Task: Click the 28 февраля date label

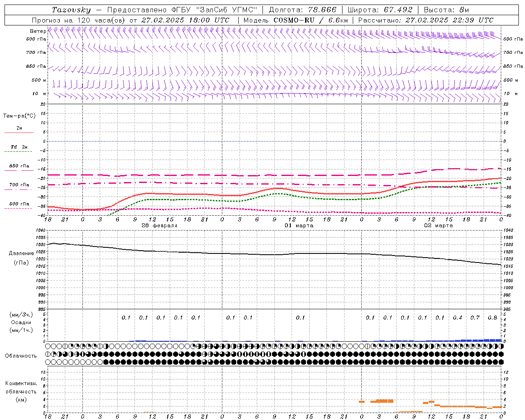Action: pos(160,226)
